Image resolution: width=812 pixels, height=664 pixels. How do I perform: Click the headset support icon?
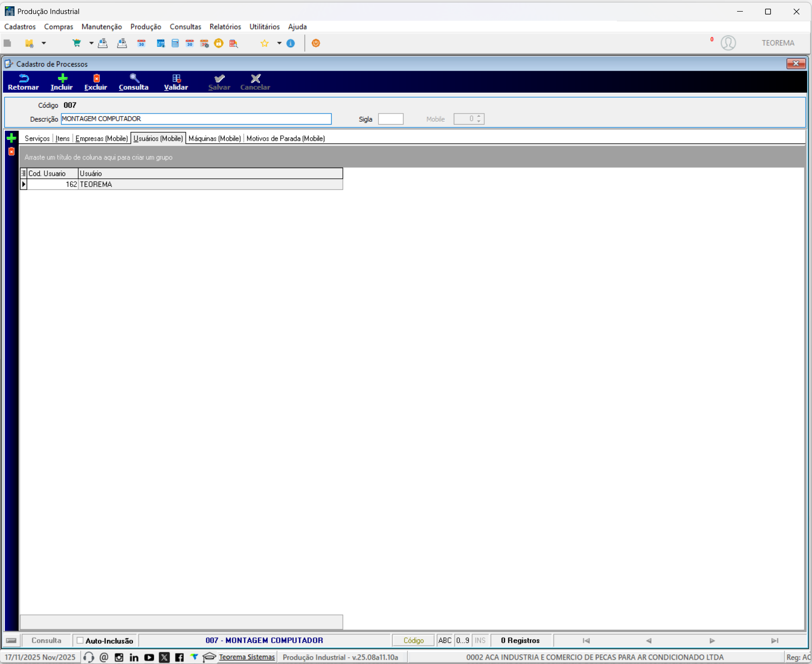(88, 657)
